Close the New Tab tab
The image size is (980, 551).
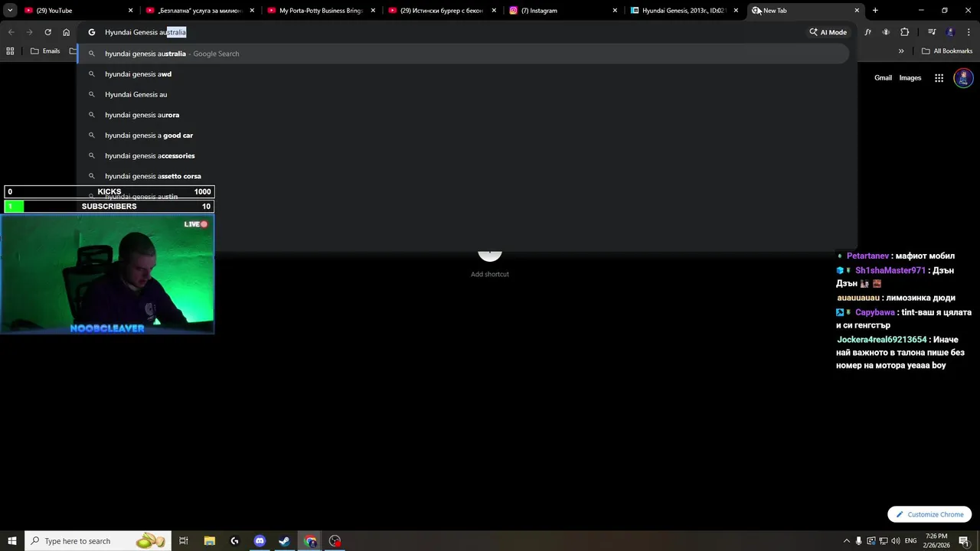click(x=857, y=11)
